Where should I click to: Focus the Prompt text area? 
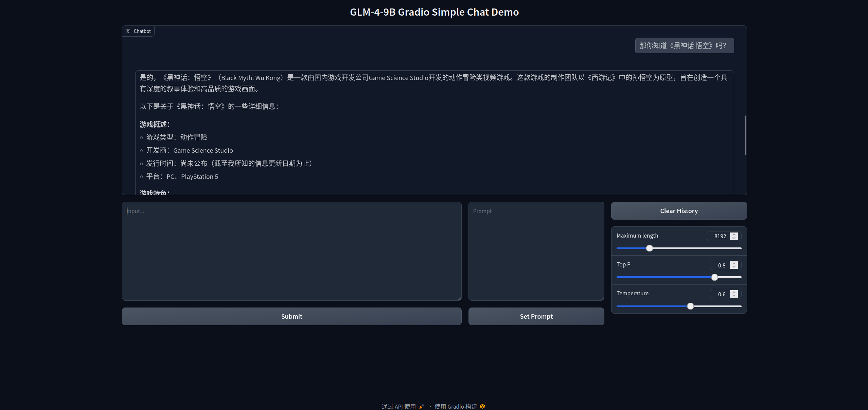[x=536, y=251]
